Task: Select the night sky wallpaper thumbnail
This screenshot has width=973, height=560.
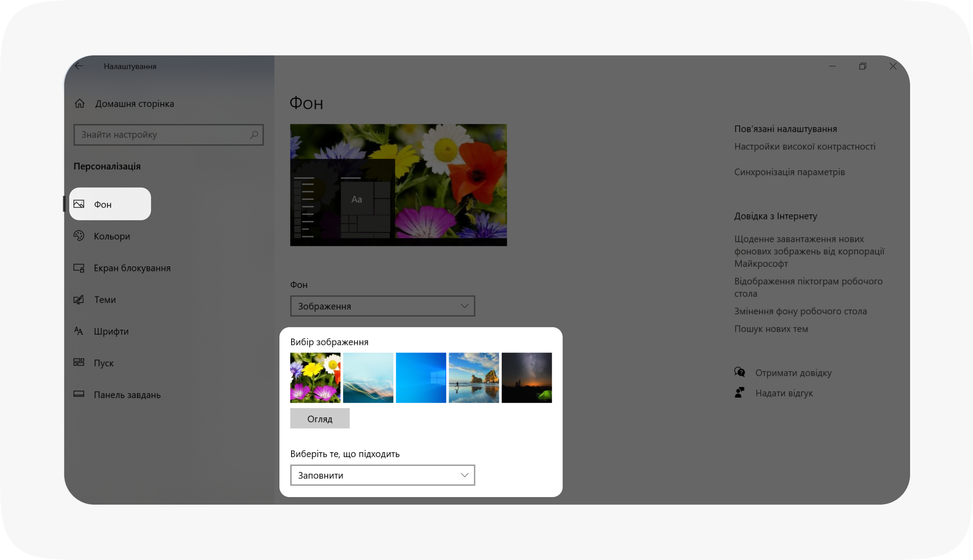Action: 527,377
